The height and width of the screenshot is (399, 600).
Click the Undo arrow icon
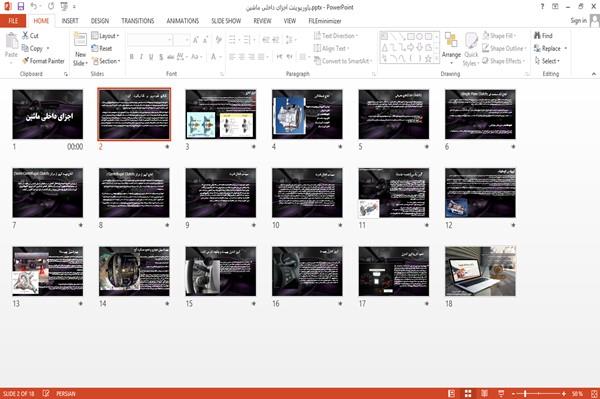click(x=34, y=7)
